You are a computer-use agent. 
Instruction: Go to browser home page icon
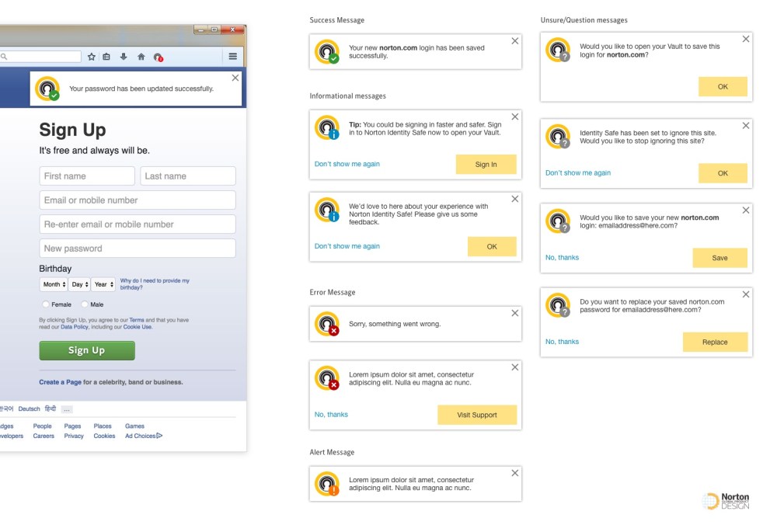(141, 57)
